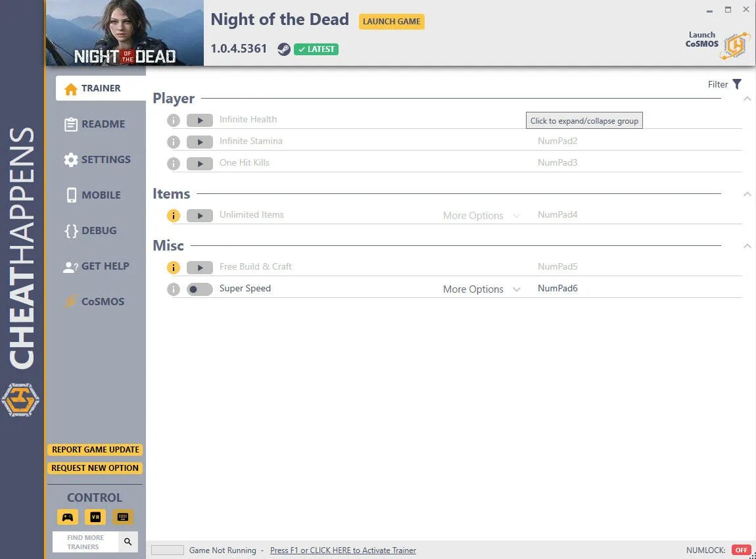This screenshot has width=756, height=559.
Task: Open the README tab
Action: (95, 124)
